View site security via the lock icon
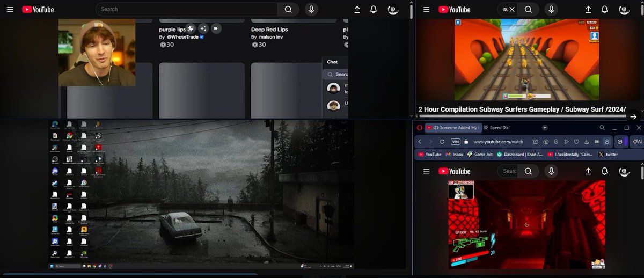644x278 pixels. (x=466, y=142)
